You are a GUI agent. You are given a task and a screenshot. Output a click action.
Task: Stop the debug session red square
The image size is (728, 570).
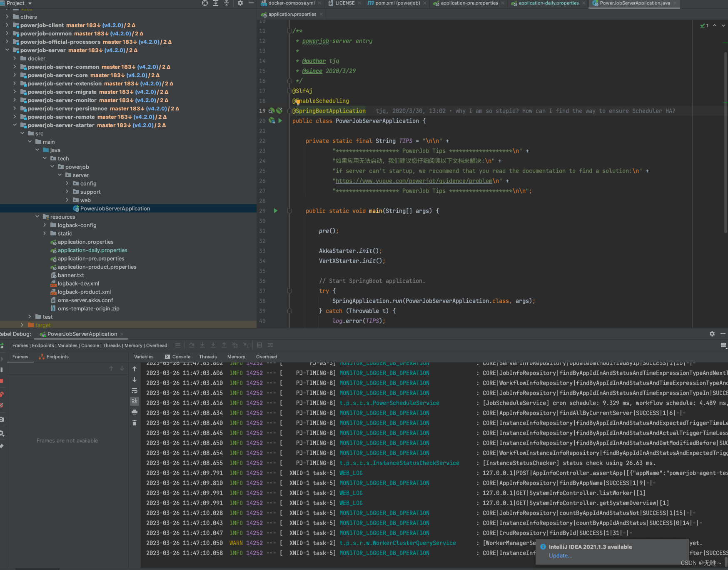2,381
